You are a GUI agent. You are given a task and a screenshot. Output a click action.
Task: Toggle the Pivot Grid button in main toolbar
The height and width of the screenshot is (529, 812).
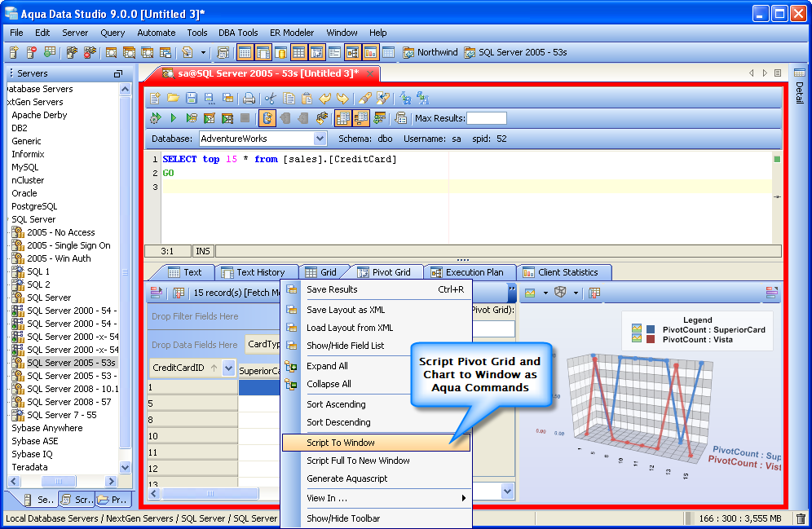(316, 52)
